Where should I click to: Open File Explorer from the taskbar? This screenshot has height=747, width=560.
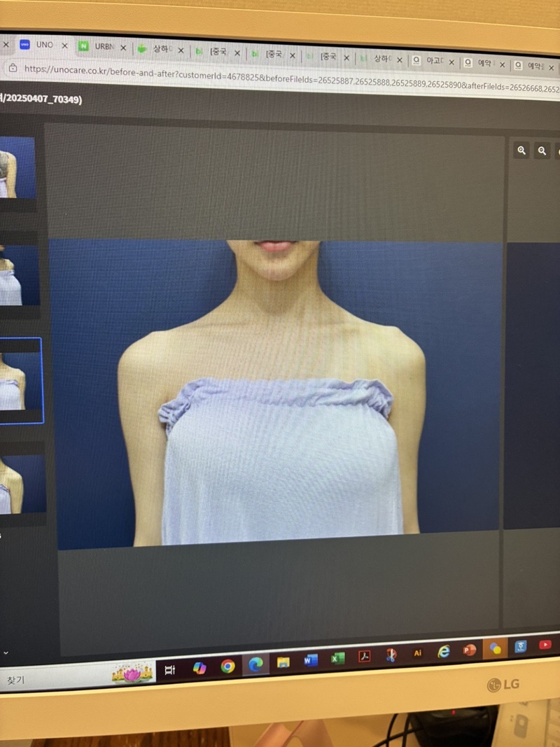[283, 662]
